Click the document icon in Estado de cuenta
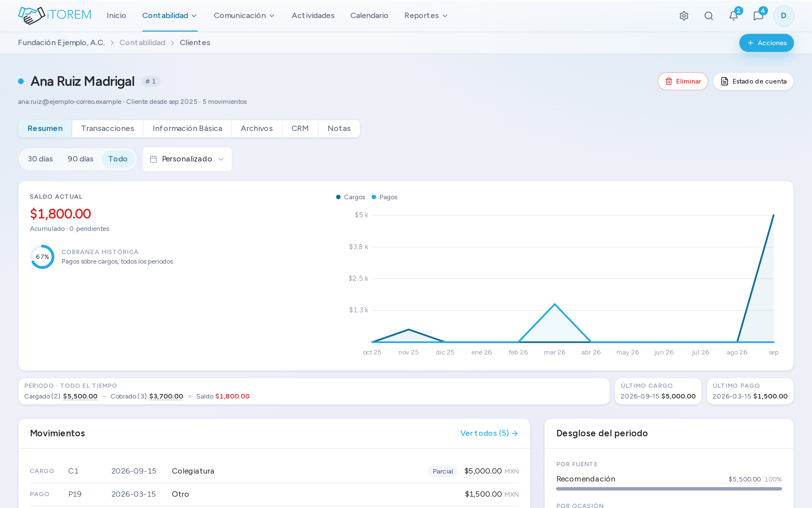The width and height of the screenshot is (812, 508). coord(724,82)
